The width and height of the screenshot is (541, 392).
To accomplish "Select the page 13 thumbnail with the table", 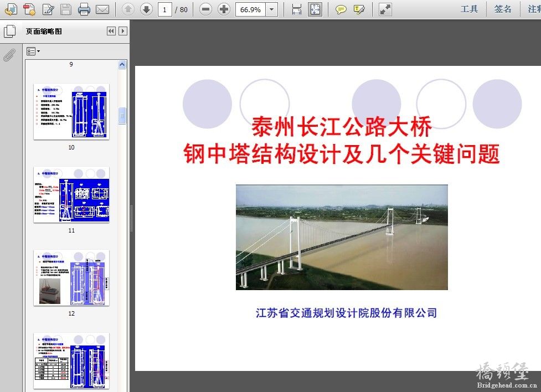I will pos(71,361).
